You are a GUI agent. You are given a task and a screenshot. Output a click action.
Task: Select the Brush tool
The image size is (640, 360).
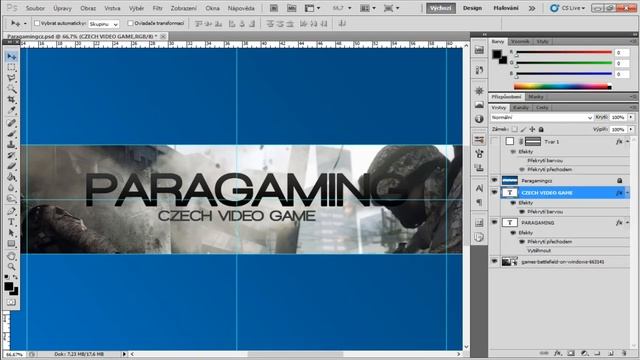coord(11,133)
